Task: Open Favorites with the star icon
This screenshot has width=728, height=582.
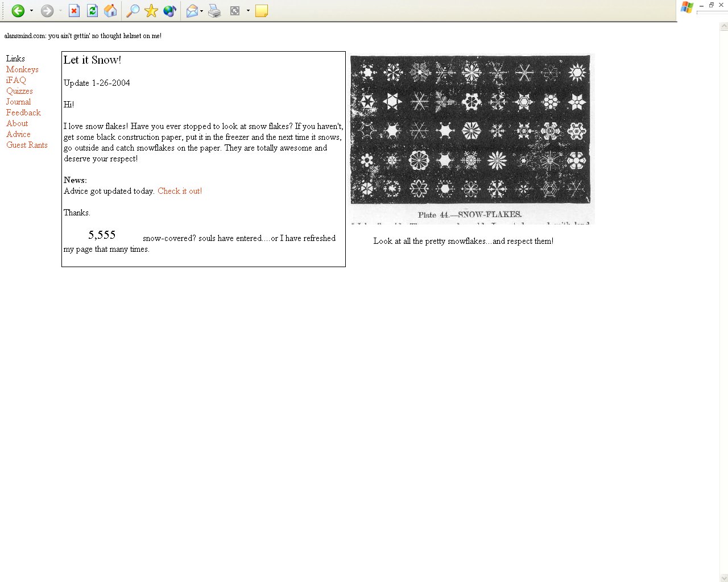Action: point(151,11)
